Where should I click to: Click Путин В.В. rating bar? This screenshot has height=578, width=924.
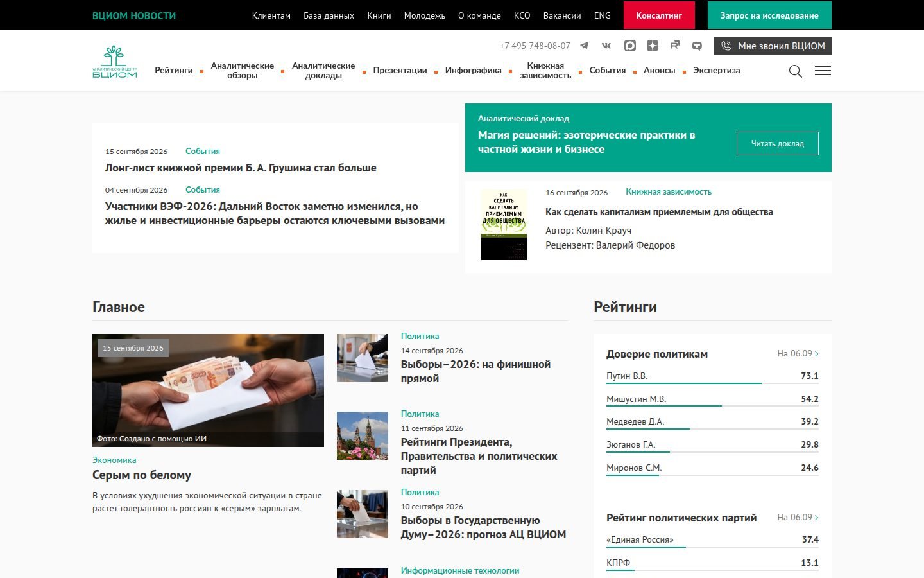point(712,383)
